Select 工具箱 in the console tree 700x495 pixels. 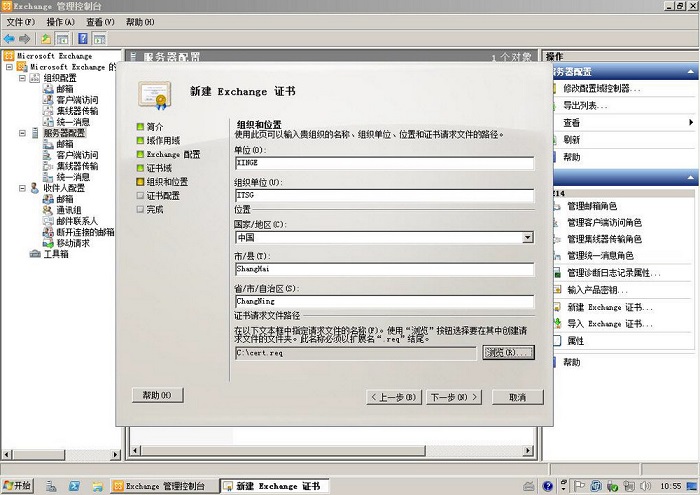click(x=55, y=254)
